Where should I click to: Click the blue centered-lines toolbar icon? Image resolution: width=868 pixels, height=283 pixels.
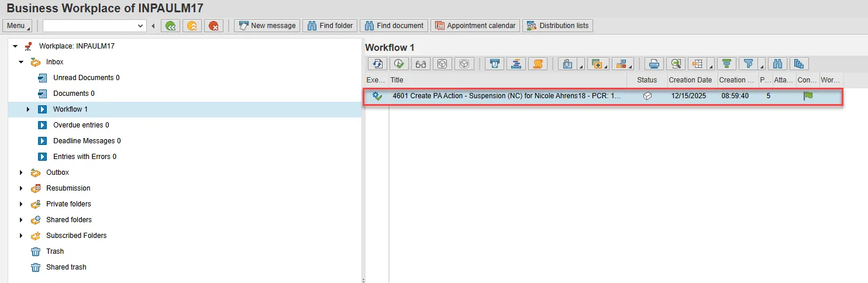(x=516, y=64)
